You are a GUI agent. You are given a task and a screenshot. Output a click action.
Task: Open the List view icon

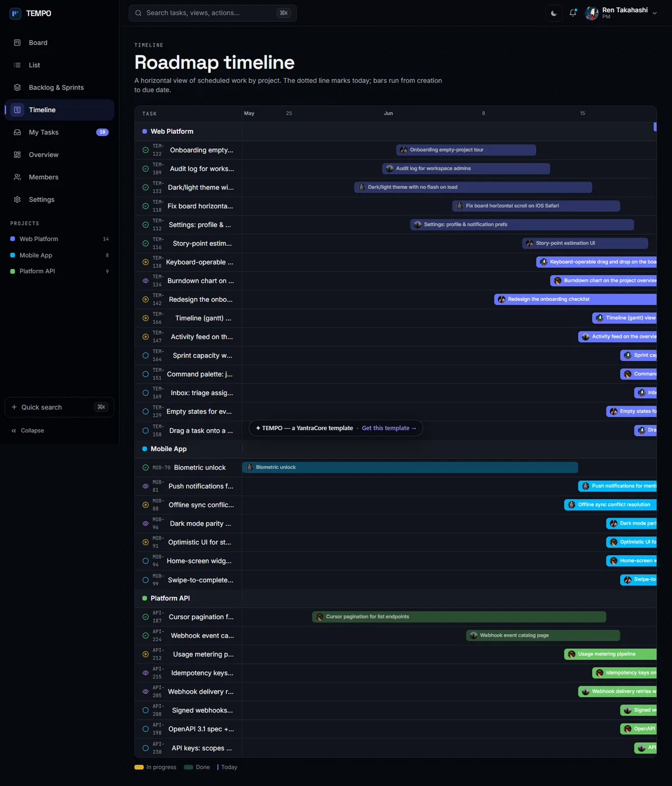[x=17, y=65]
